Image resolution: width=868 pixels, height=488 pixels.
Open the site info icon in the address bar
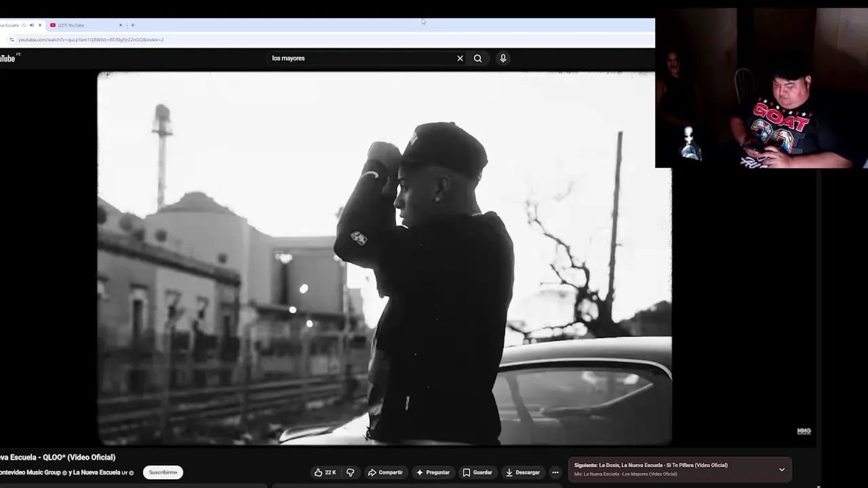point(11,40)
